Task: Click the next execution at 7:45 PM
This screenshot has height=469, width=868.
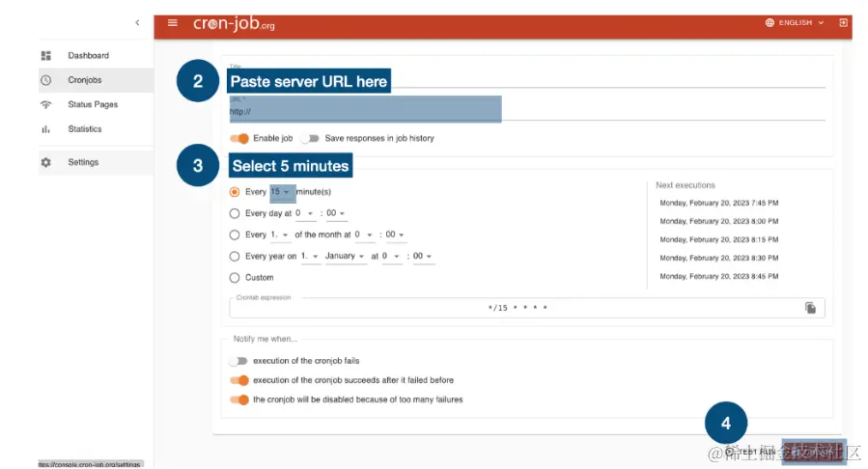Action: [x=719, y=203]
